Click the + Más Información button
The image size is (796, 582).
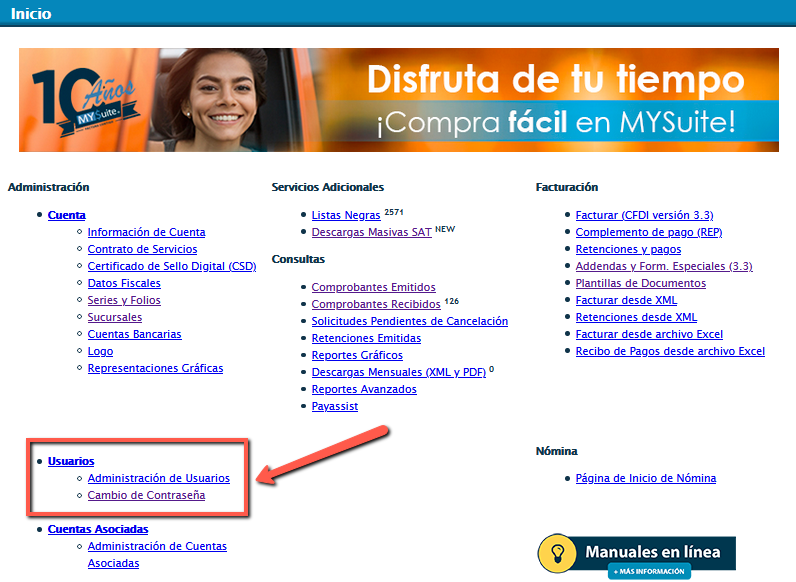[x=649, y=571]
